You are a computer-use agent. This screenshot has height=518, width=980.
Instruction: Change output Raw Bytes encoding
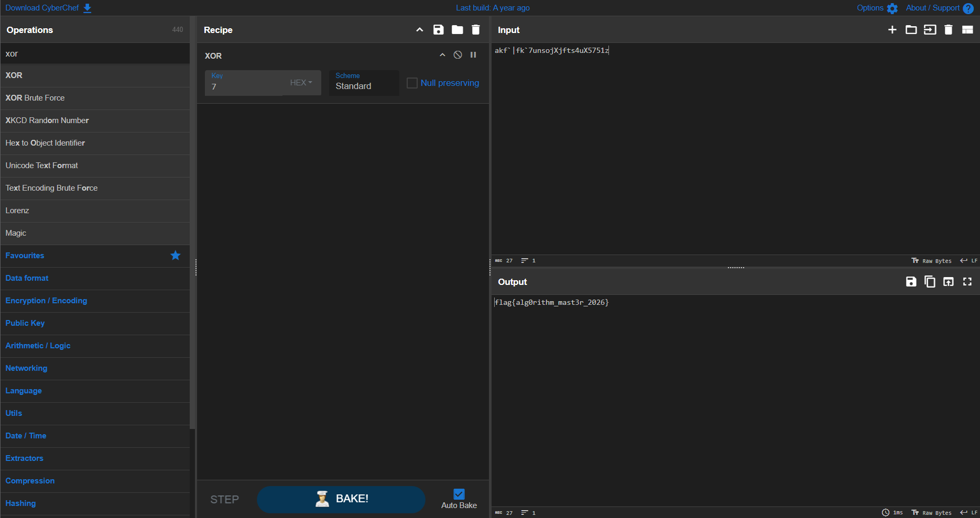coord(932,513)
